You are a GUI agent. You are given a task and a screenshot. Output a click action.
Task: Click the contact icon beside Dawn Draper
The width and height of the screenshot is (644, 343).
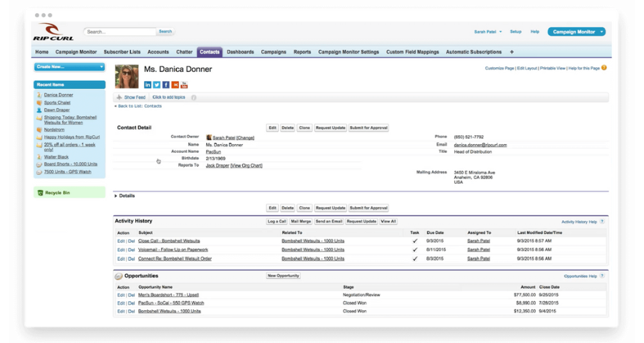39,110
